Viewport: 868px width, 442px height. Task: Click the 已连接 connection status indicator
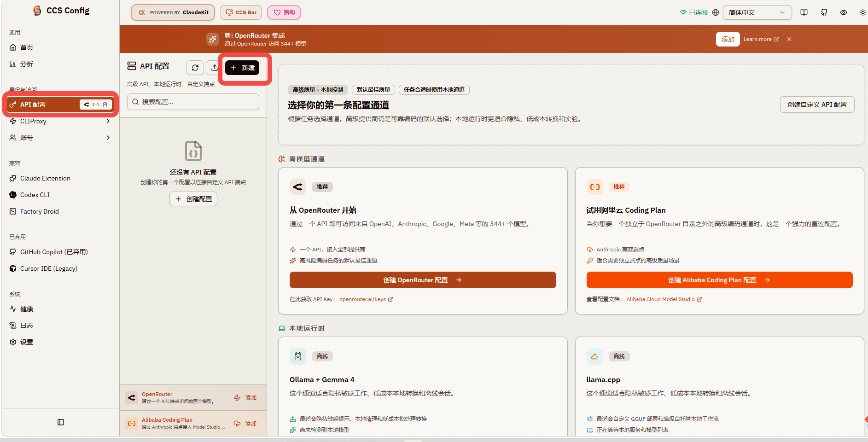[x=694, y=12]
